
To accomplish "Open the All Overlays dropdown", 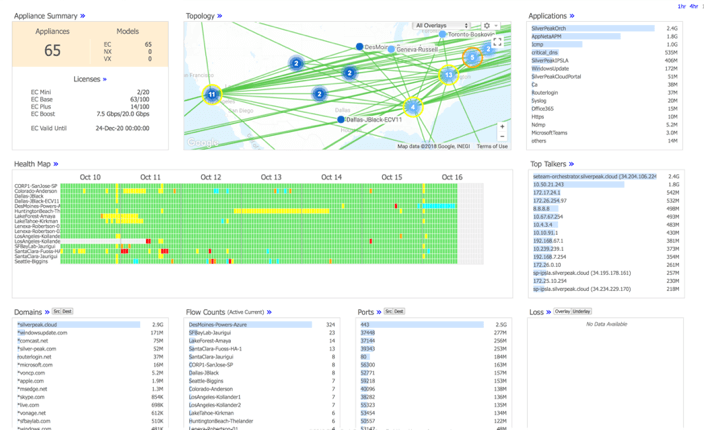I will (x=441, y=26).
